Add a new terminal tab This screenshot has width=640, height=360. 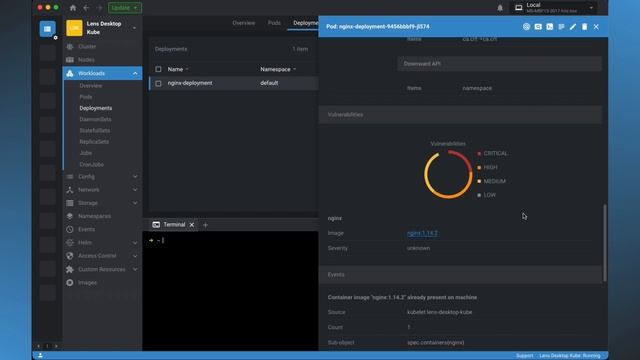point(205,225)
